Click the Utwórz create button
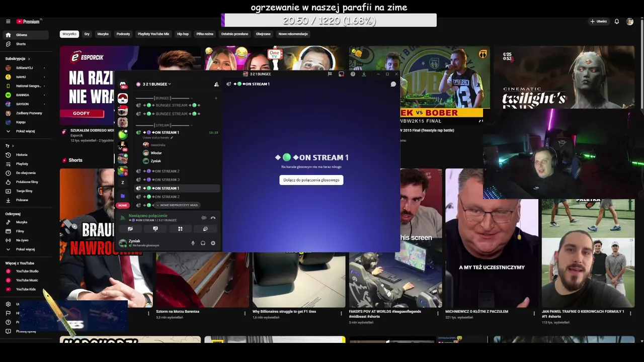 tap(599, 22)
